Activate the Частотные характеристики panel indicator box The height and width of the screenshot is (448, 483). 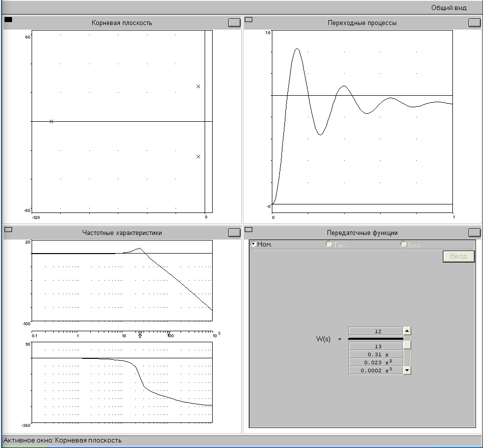click(9, 230)
